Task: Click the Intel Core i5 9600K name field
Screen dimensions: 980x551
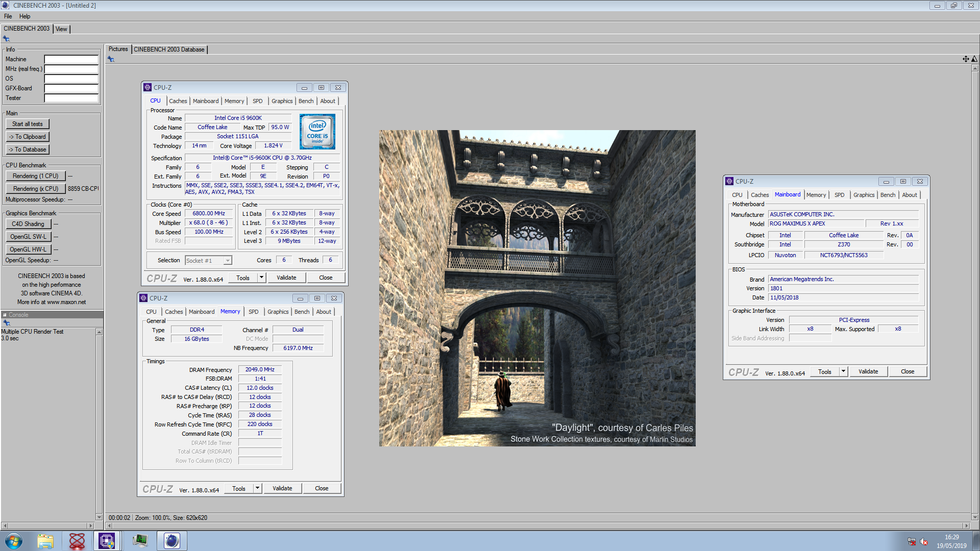Action: click(238, 118)
